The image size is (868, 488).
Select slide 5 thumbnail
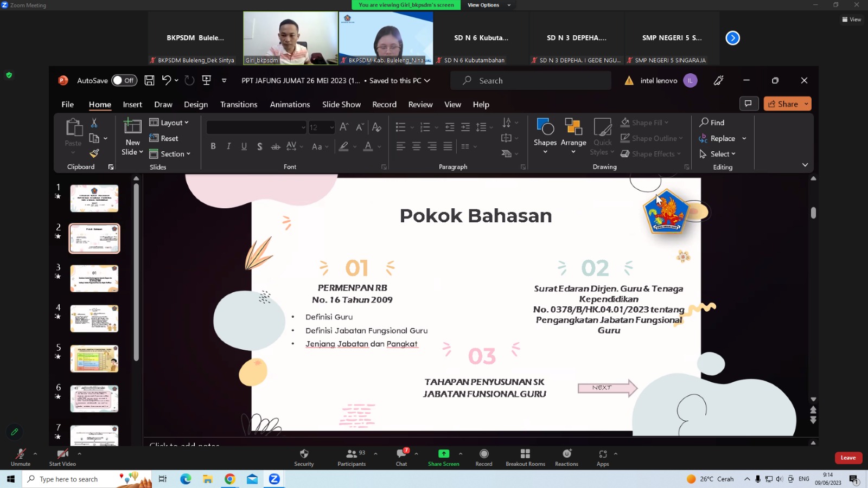pyautogui.click(x=94, y=358)
